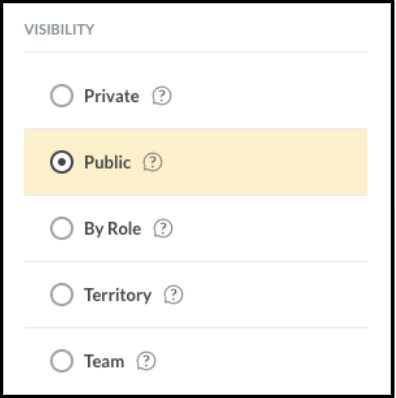
Task: Click the Public label text
Action: (107, 162)
